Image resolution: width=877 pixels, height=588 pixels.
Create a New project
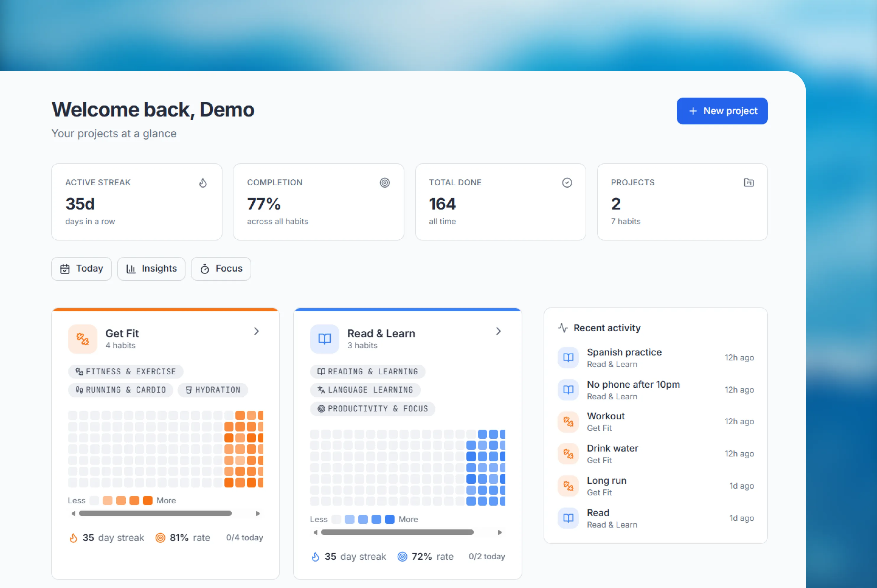click(722, 111)
